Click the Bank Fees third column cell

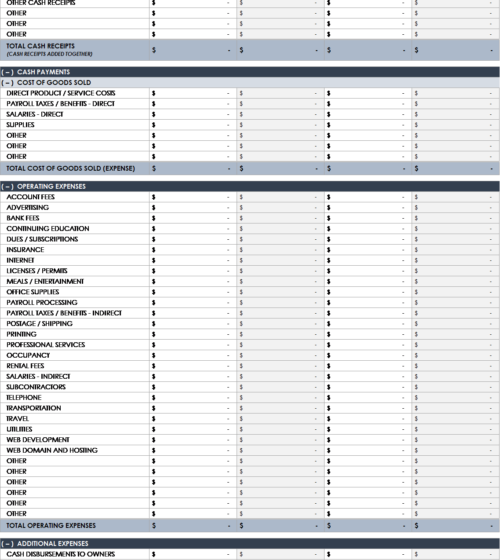click(368, 218)
